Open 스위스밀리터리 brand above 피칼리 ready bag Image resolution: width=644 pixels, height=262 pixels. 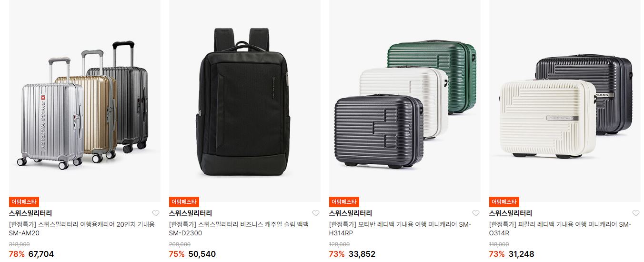click(511, 213)
